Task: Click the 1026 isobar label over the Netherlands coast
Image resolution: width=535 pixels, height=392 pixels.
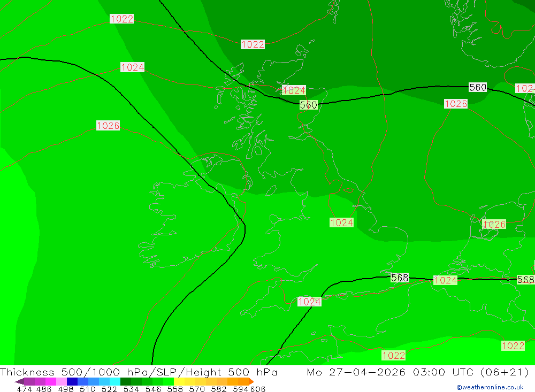Action: (494, 224)
